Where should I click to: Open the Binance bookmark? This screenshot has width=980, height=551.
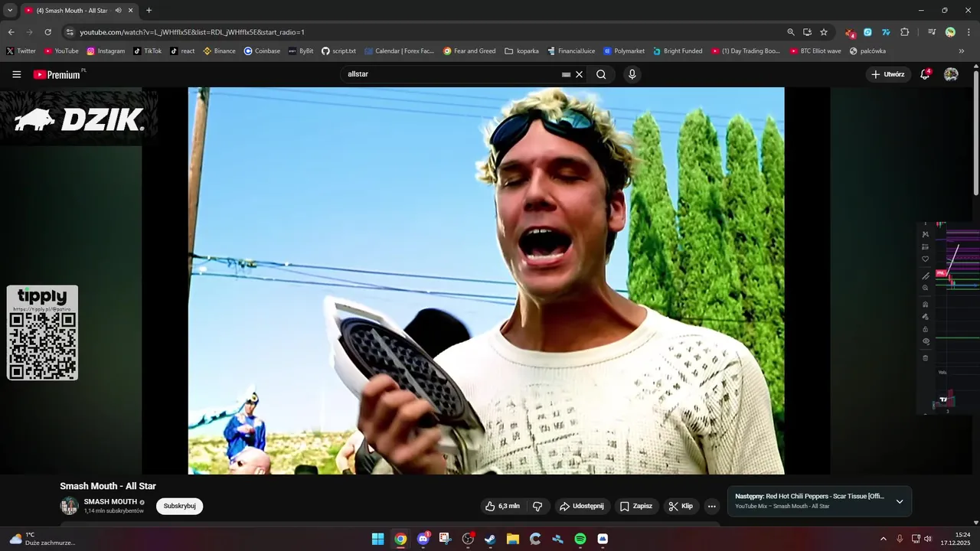[x=219, y=51]
